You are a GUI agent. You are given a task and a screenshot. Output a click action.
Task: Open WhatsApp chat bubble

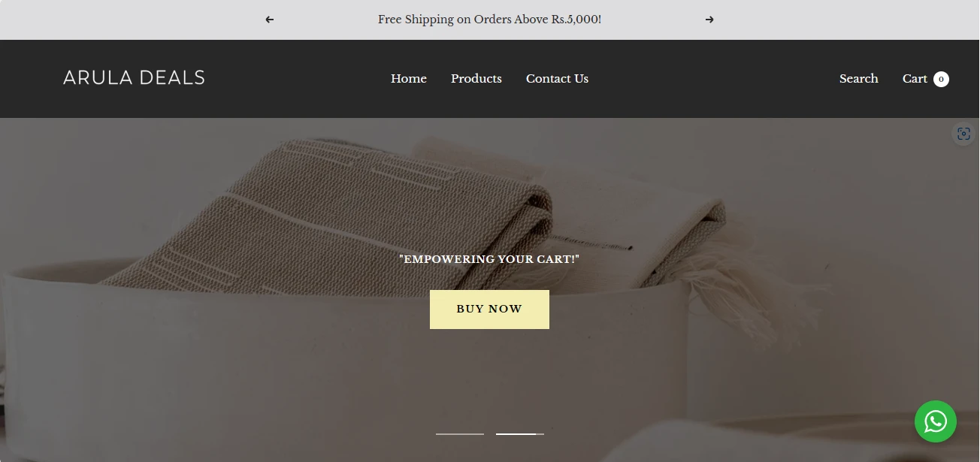(936, 421)
